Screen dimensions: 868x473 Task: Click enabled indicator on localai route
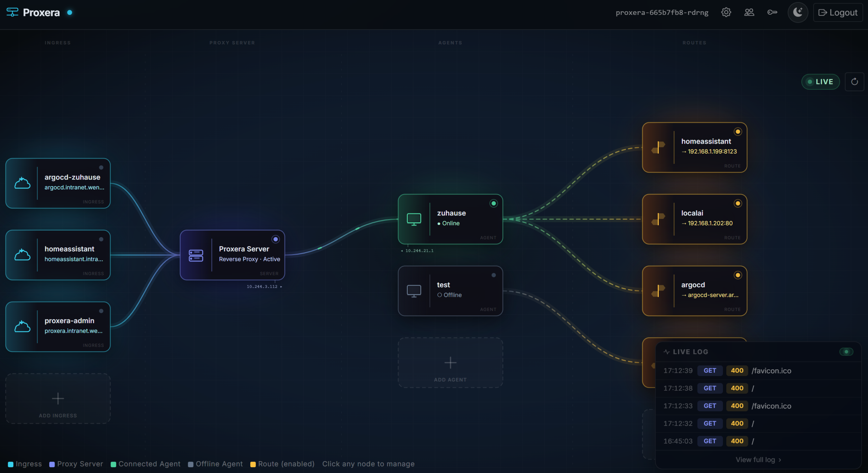(x=738, y=203)
